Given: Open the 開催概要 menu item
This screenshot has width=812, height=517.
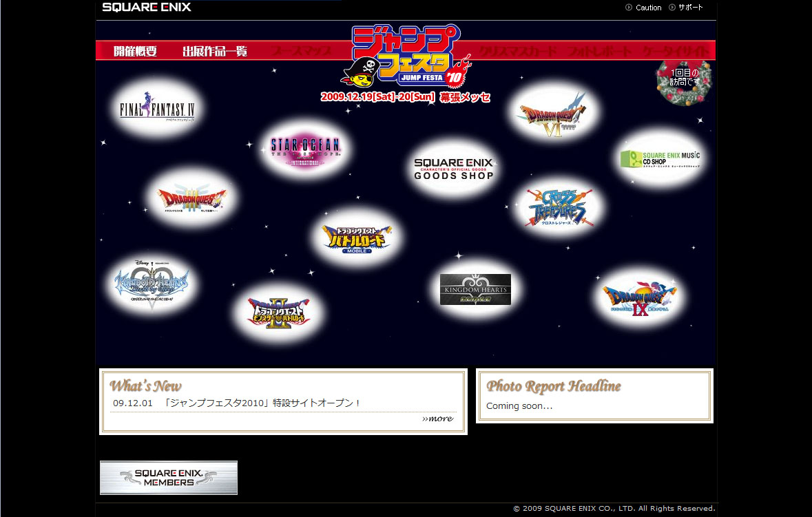Looking at the screenshot, I should pos(135,51).
